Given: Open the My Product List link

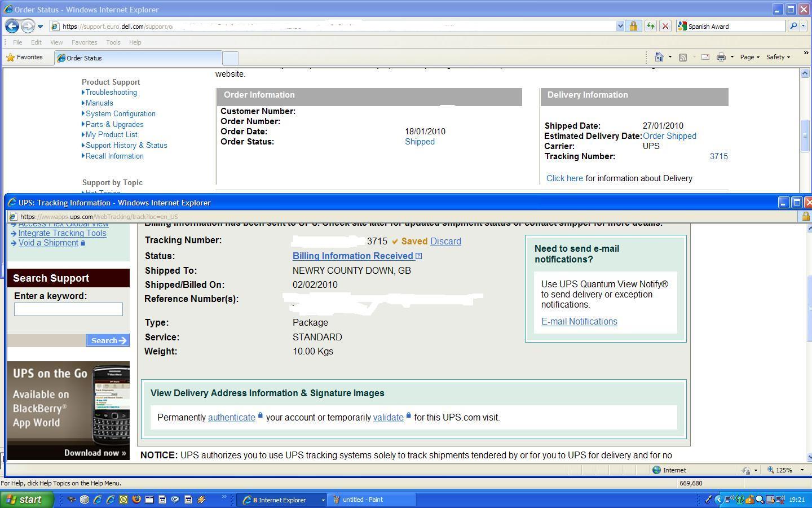Looking at the screenshot, I should [x=112, y=135].
